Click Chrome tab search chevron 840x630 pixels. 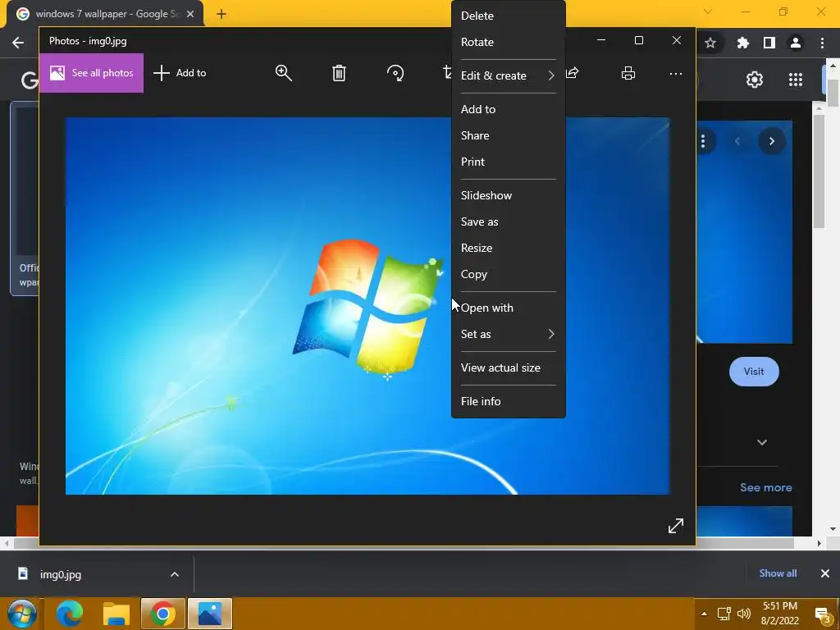pos(708,11)
